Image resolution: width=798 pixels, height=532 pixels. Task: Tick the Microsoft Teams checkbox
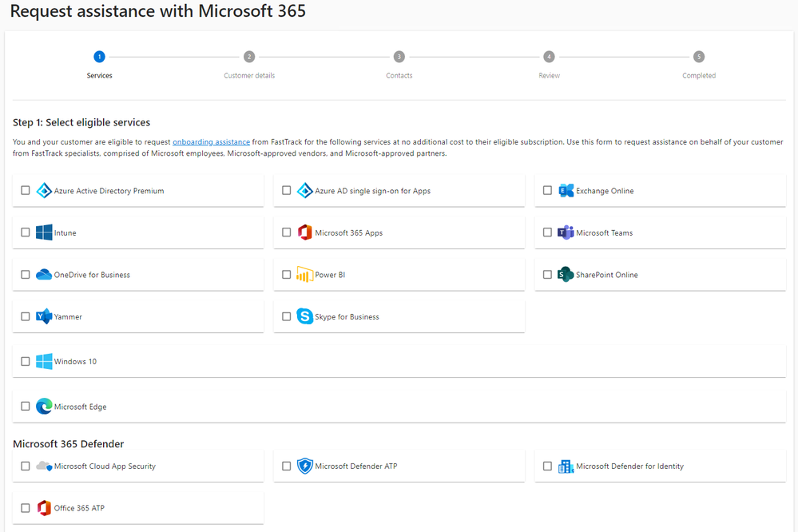(548, 232)
